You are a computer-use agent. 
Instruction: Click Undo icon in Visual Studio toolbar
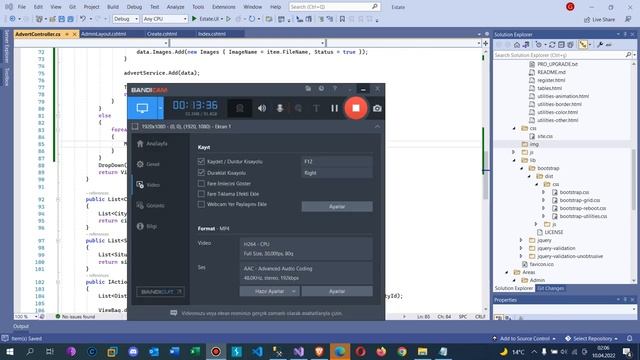tap(83, 19)
